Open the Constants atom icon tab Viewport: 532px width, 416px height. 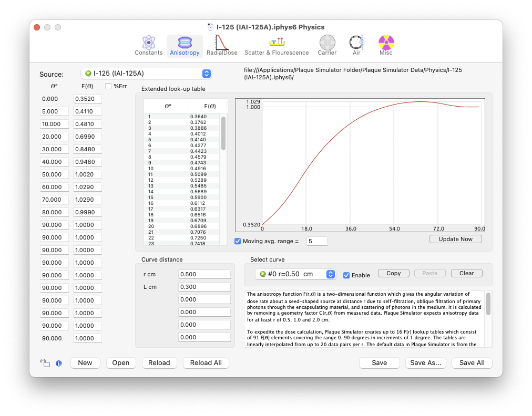coord(148,43)
